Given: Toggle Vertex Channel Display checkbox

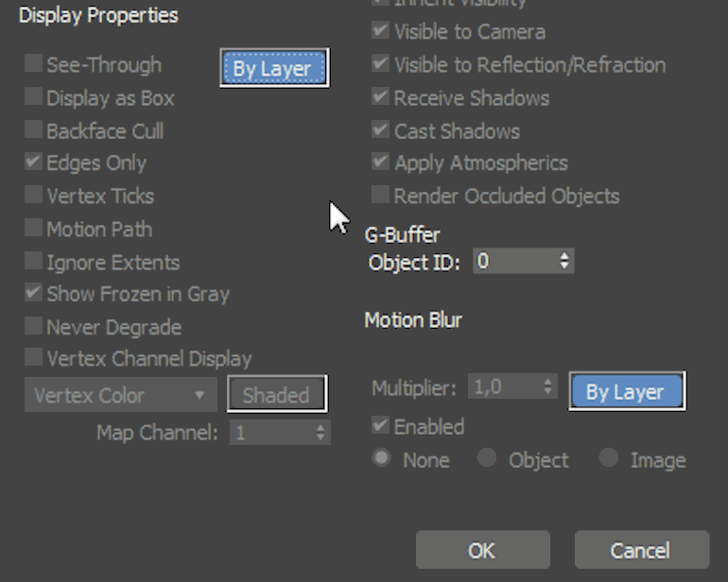Looking at the screenshot, I should pos(34,358).
